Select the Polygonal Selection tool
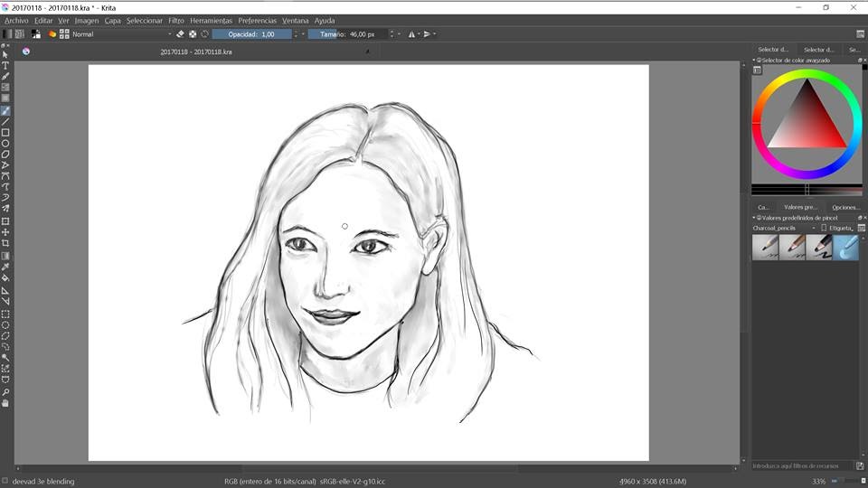The height and width of the screenshot is (488, 868). coord(5,336)
